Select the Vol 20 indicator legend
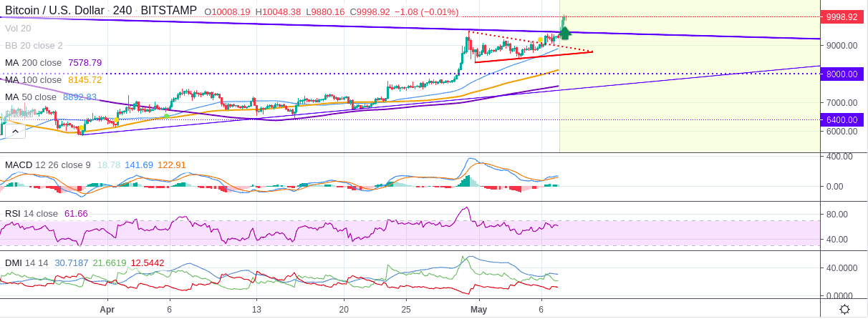Screen dimensions: 868x319 point(18,28)
